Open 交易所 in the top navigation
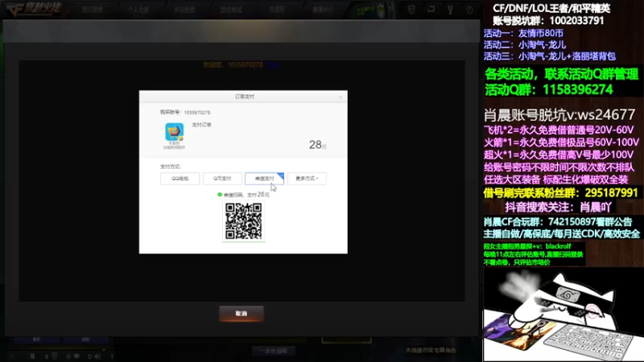This screenshot has width=644, height=362. [x=277, y=10]
